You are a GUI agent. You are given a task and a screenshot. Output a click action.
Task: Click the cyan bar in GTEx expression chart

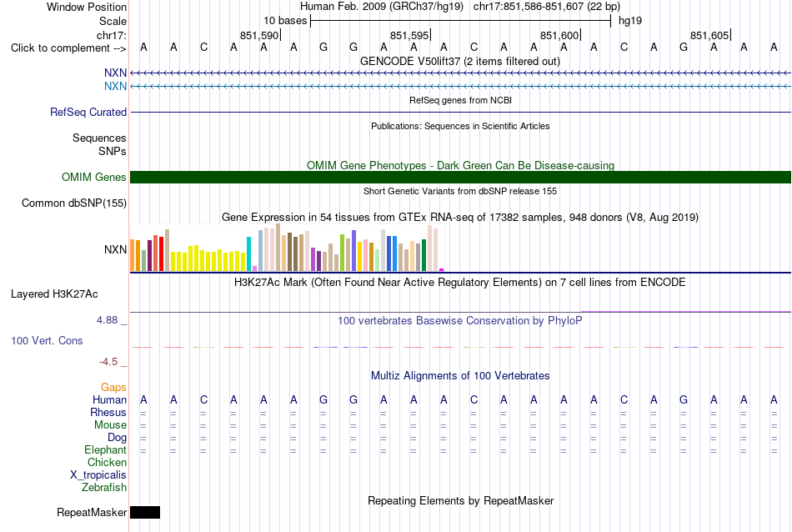coord(249,254)
